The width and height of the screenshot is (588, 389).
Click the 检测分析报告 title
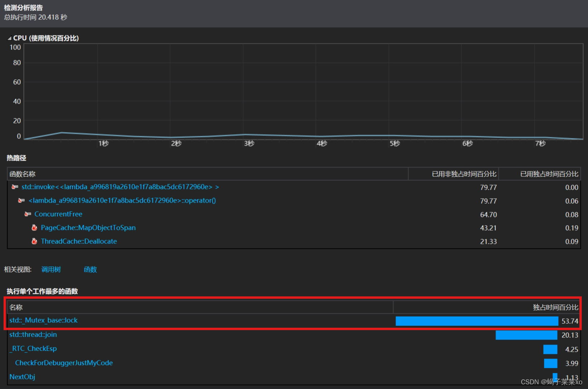(23, 8)
